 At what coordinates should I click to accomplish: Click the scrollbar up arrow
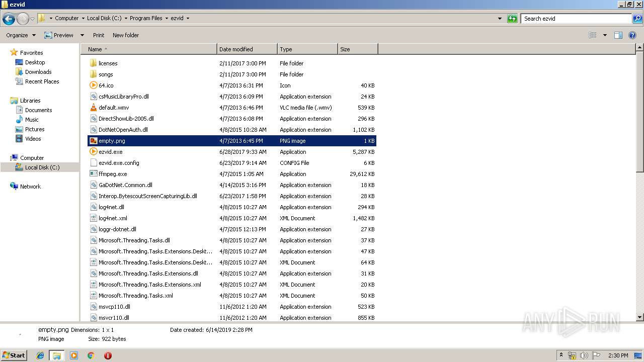click(x=640, y=48)
